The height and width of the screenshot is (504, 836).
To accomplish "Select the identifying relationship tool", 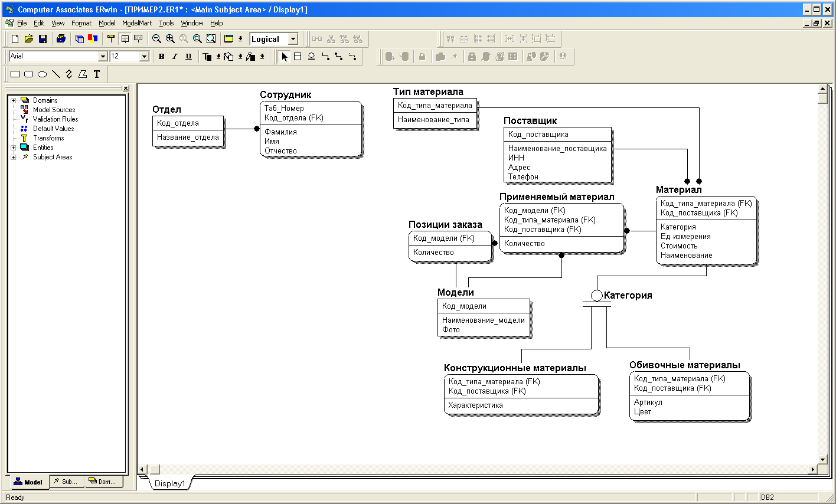I will click(325, 57).
